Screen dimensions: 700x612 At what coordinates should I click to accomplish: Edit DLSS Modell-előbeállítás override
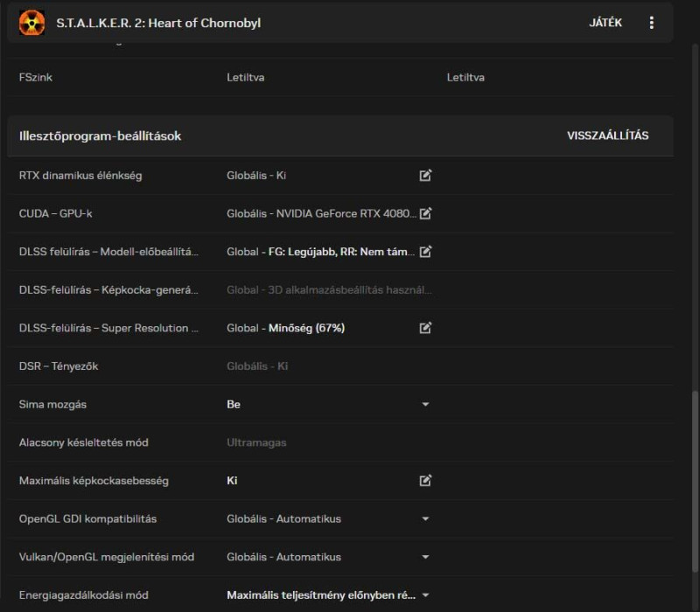click(425, 252)
